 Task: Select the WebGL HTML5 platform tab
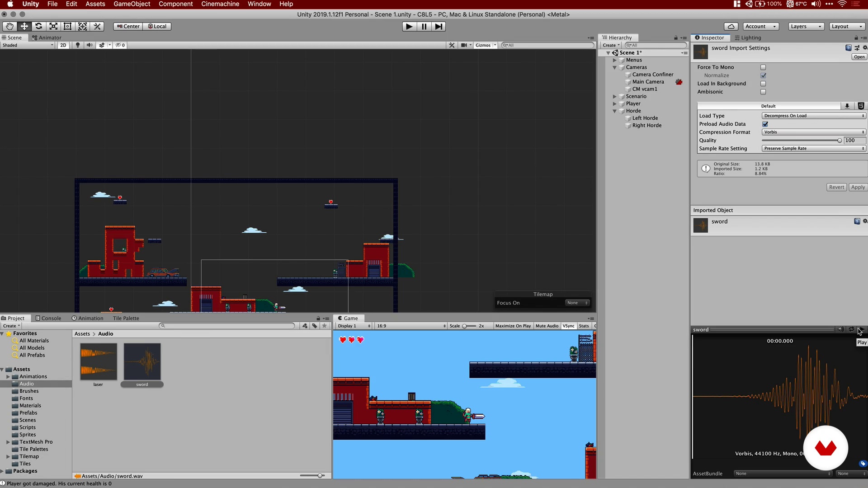pyautogui.click(x=861, y=106)
